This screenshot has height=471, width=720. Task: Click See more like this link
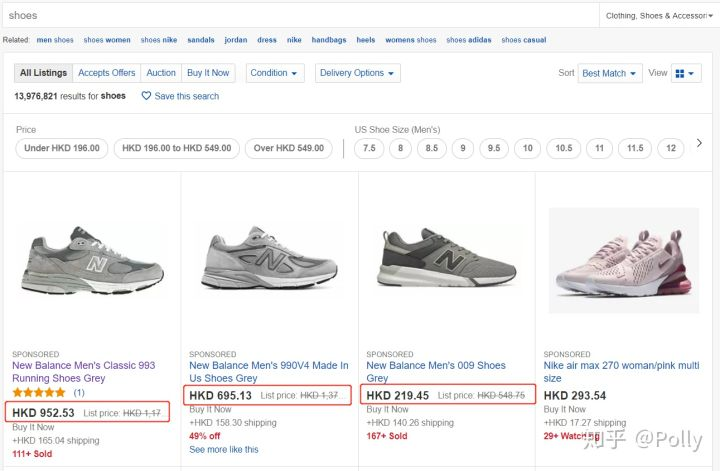[x=223, y=450]
